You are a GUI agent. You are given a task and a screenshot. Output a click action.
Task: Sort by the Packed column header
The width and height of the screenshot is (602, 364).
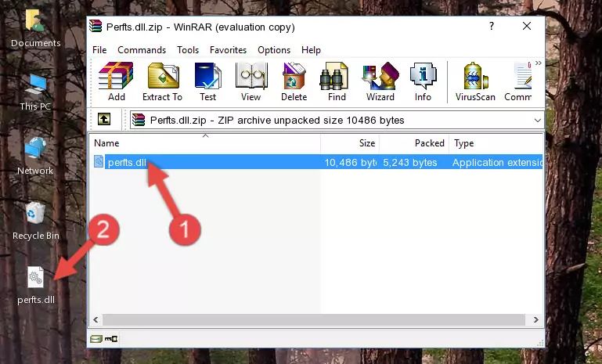[414, 143]
